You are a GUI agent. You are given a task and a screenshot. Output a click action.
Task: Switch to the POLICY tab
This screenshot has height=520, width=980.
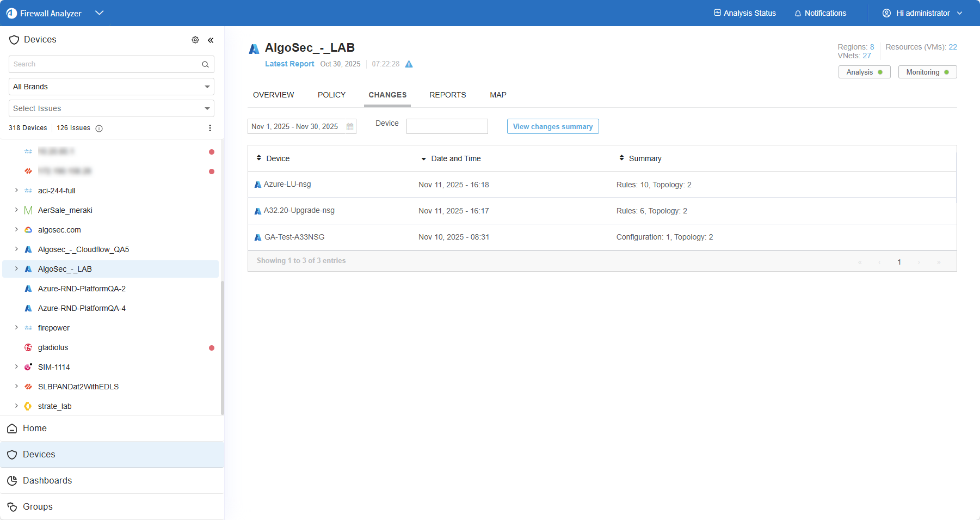coord(331,95)
